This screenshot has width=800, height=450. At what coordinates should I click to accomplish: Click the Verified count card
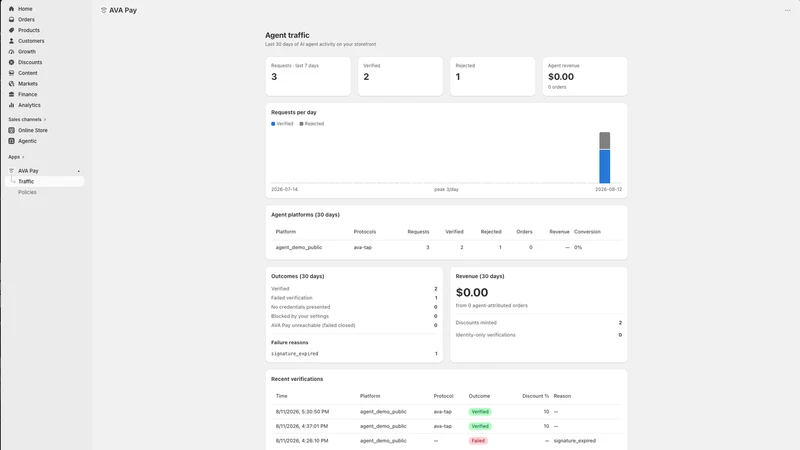(400, 77)
